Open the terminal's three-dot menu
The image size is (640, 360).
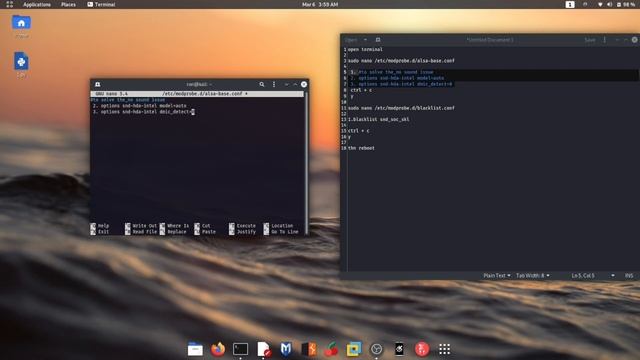[274, 84]
